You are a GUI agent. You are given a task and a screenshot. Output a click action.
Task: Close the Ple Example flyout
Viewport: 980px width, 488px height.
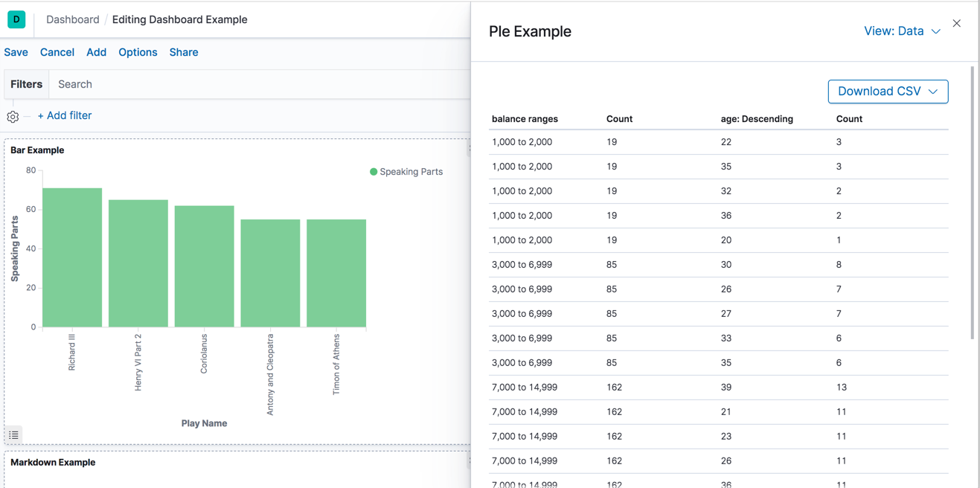pyautogui.click(x=956, y=24)
